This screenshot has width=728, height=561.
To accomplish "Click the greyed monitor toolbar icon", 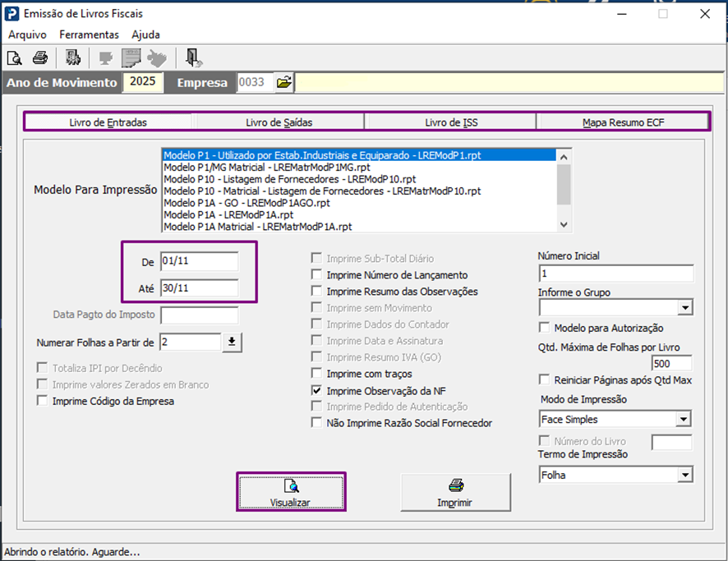I will pos(106,58).
